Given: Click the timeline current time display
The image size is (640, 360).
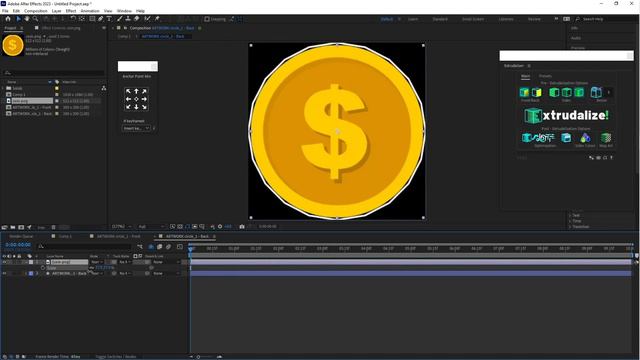Looking at the screenshot, I should [18, 245].
